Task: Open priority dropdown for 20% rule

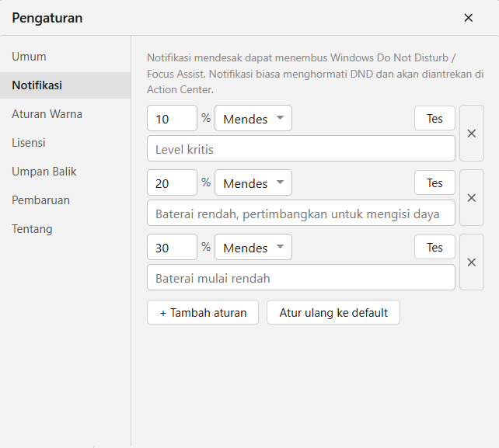Action: tap(253, 182)
